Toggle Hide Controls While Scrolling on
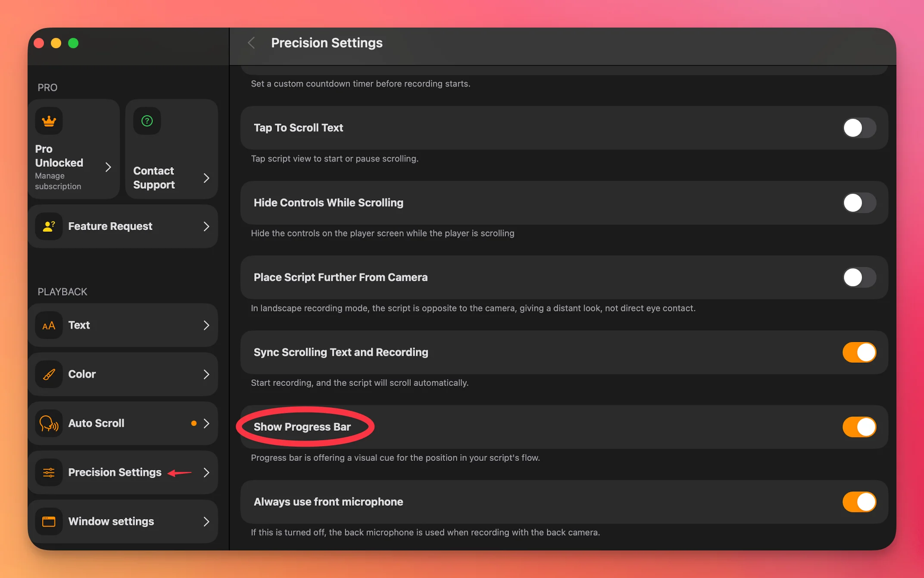The height and width of the screenshot is (578, 924). point(859,203)
